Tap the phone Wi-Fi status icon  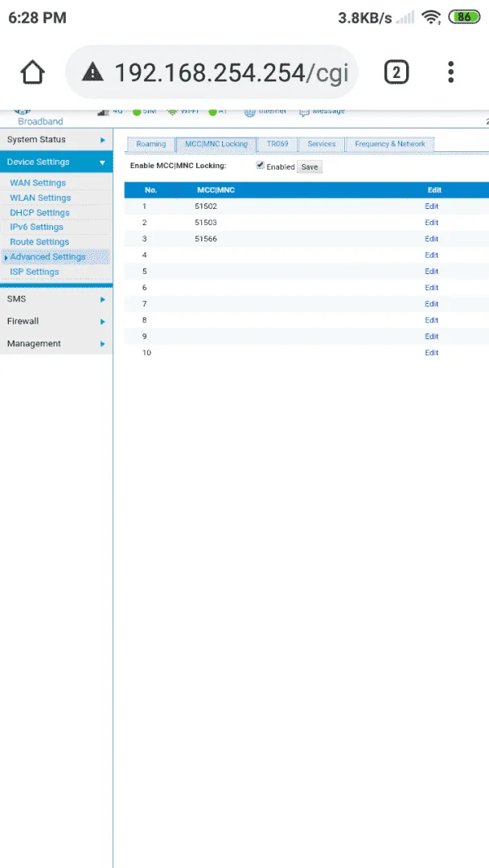coord(430,18)
